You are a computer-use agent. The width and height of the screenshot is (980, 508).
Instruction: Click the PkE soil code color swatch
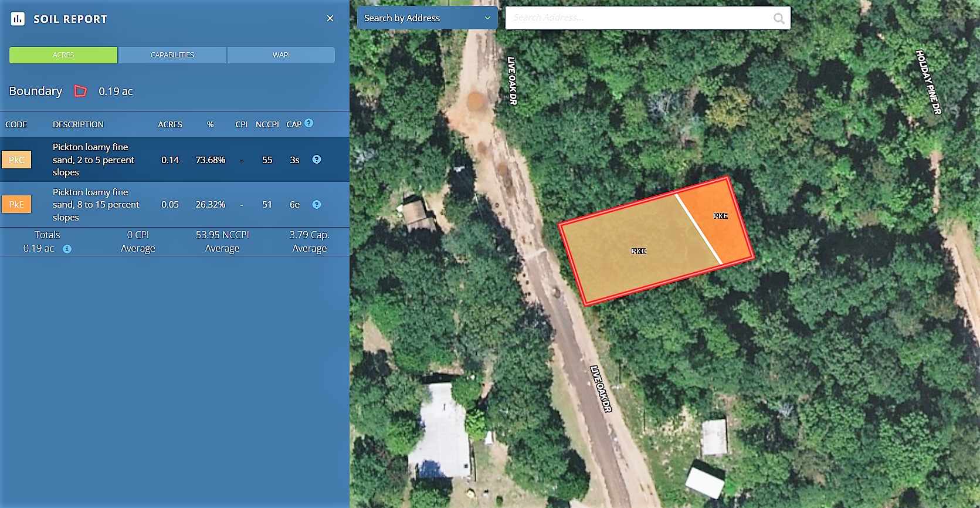[16, 205]
